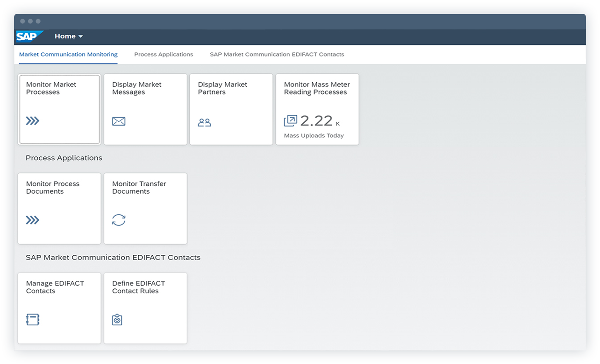This screenshot has width=600, height=364.
Task: Click the chevrons icon on Monitor Process Documents
Action: click(x=32, y=220)
